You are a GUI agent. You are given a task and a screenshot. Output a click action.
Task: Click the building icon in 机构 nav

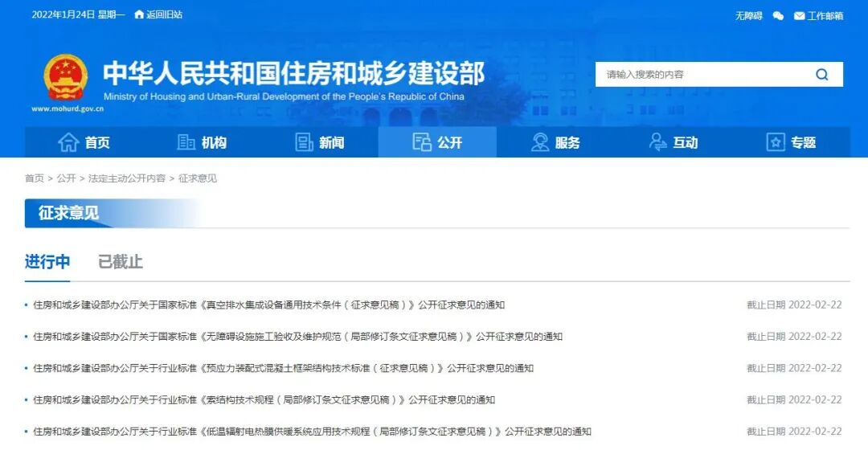coord(186,142)
